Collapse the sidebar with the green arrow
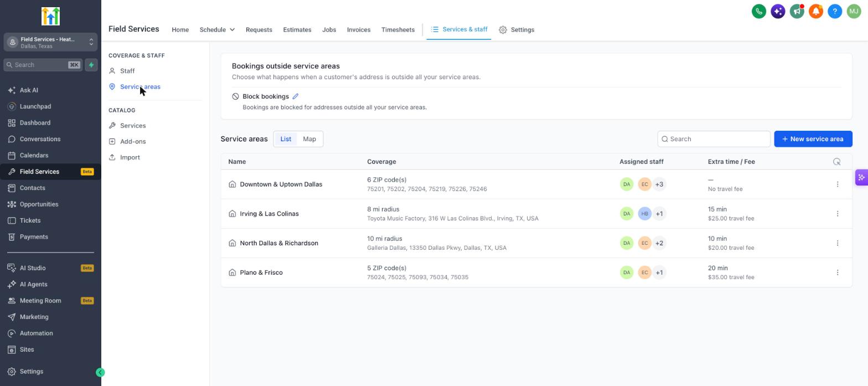Viewport: 868px width, 386px height. [x=100, y=373]
